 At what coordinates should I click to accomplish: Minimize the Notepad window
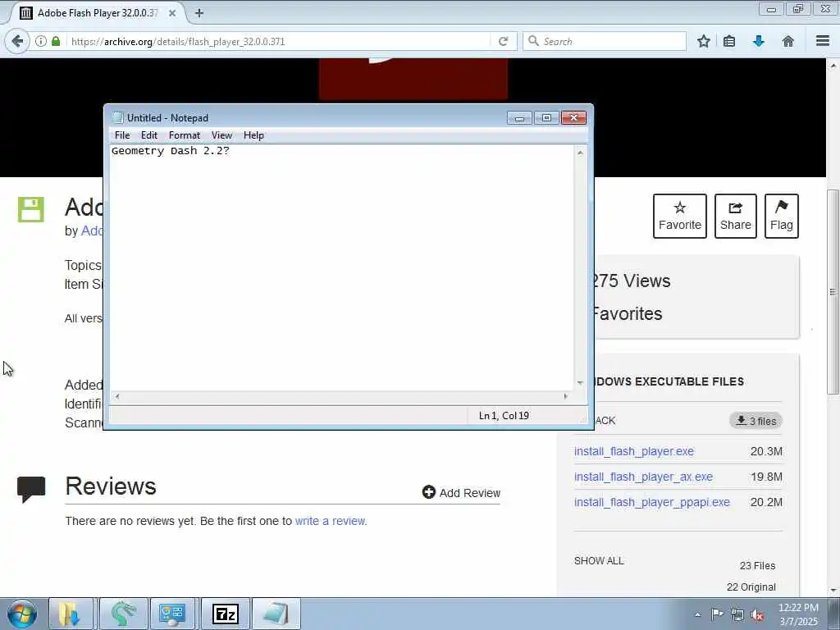point(519,118)
